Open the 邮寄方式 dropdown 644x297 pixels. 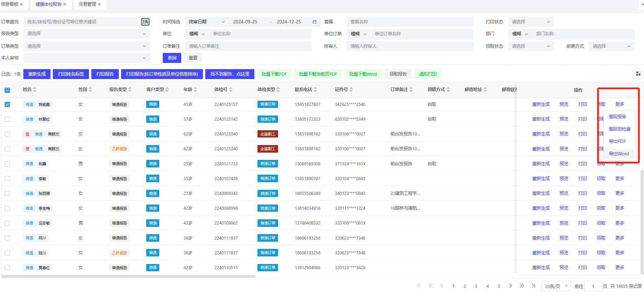(x=612, y=46)
